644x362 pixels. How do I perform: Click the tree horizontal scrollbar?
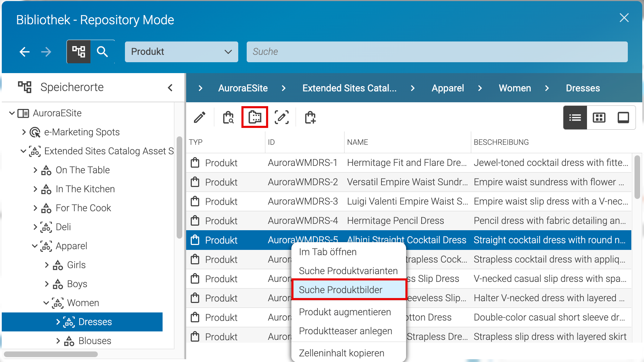[x=51, y=354]
